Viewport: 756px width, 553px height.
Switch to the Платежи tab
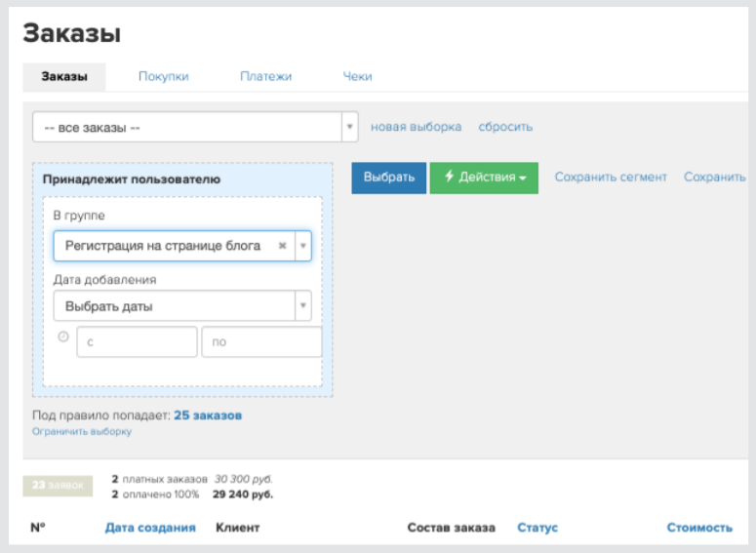point(265,76)
